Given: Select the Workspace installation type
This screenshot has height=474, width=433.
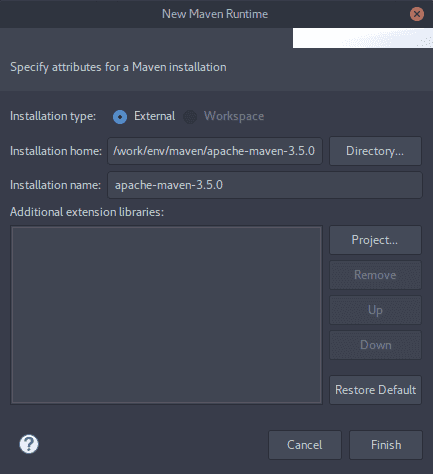Looking at the screenshot, I should pyautogui.click(x=190, y=117).
